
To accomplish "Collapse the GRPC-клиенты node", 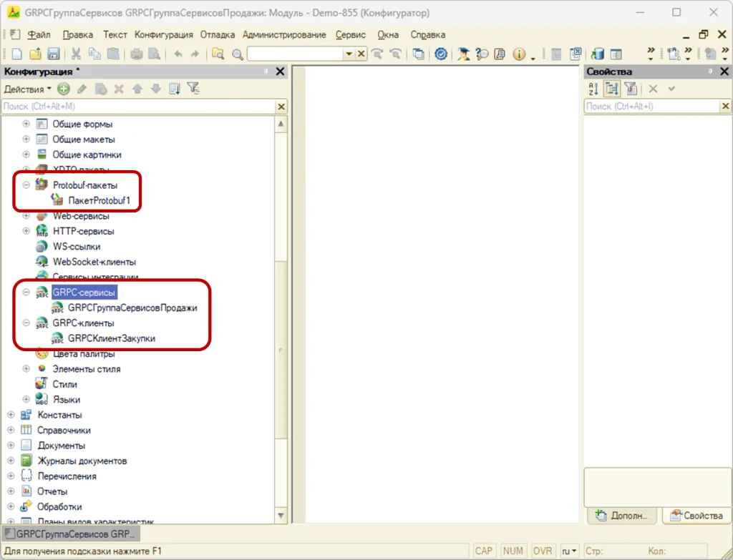I will 26,323.
